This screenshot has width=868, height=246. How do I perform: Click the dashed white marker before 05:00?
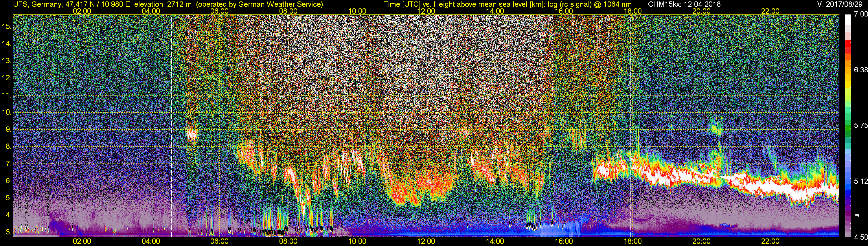[172, 125]
